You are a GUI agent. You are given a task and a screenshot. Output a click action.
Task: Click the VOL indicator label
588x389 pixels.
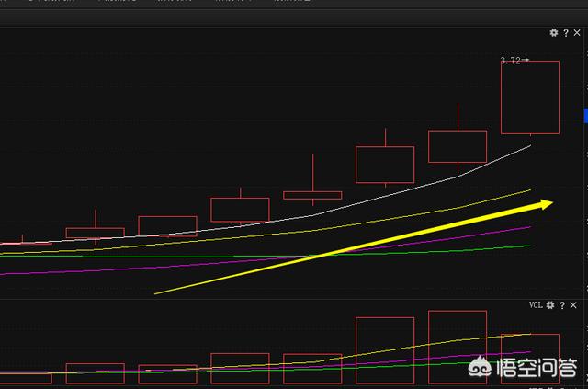pos(535,304)
